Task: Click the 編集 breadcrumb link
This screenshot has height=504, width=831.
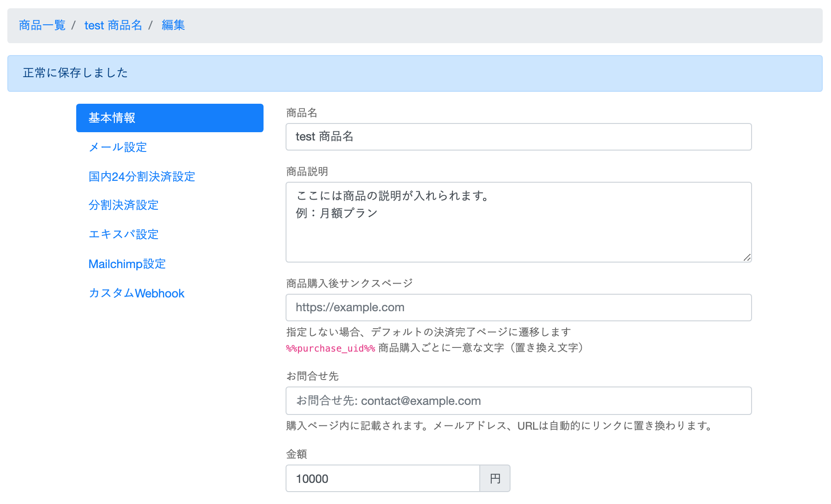Action: 173,25
